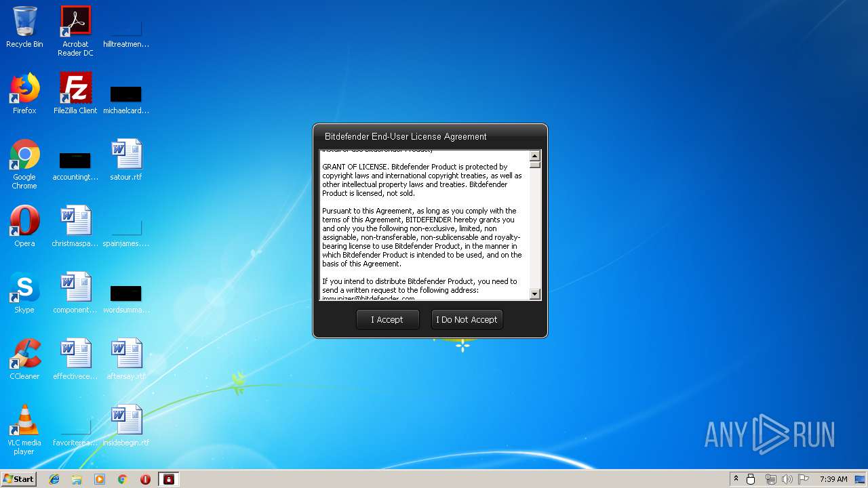868x488 pixels.
Task: Select the Acrobat Reader DC shortcut
Action: pyautogui.click(x=75, y=31)
